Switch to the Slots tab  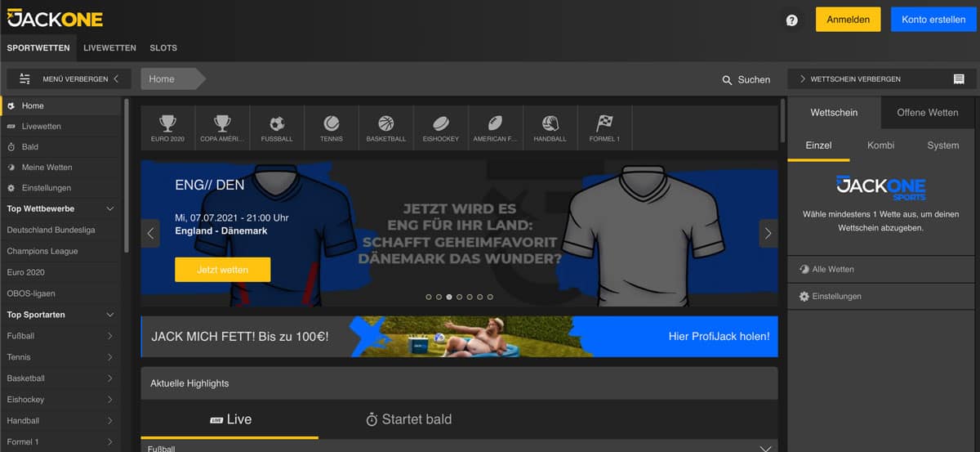pos(163,48)
